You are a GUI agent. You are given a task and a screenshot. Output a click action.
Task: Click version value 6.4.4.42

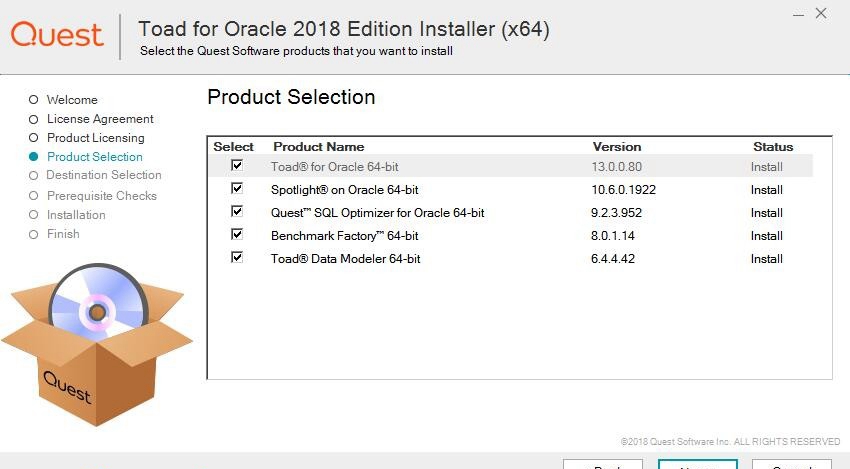613,259
